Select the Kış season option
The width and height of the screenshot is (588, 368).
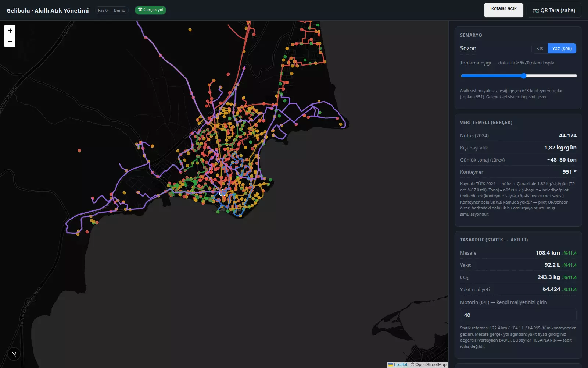(539, 49)
